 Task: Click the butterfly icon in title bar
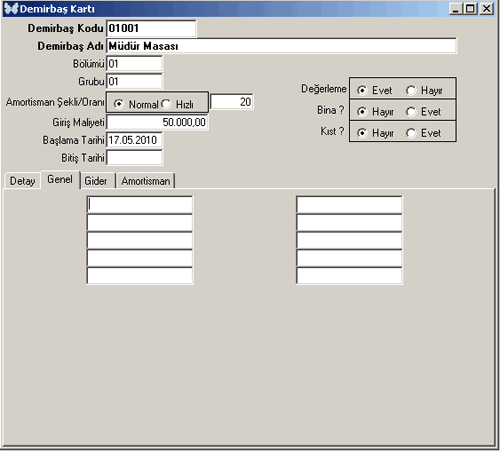[11, 8]
